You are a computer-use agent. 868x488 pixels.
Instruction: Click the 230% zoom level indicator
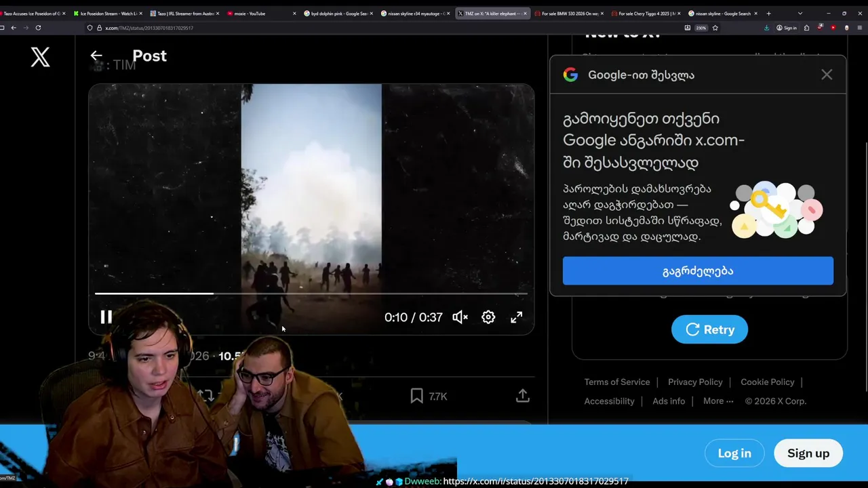(x=703, y=28)
